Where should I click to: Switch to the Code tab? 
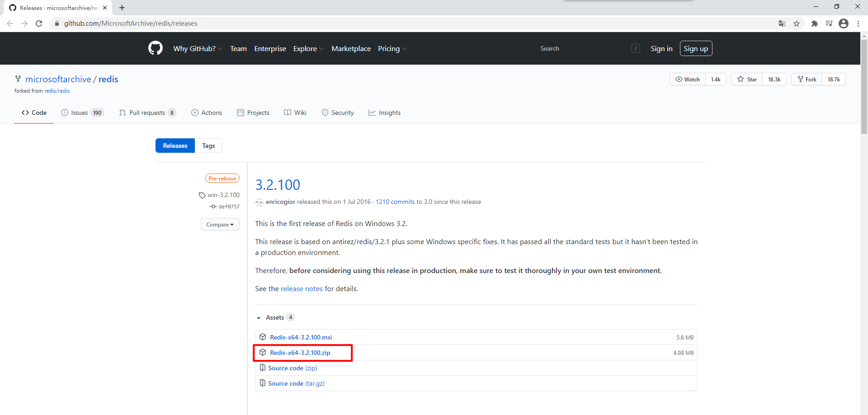click(34, 113)
